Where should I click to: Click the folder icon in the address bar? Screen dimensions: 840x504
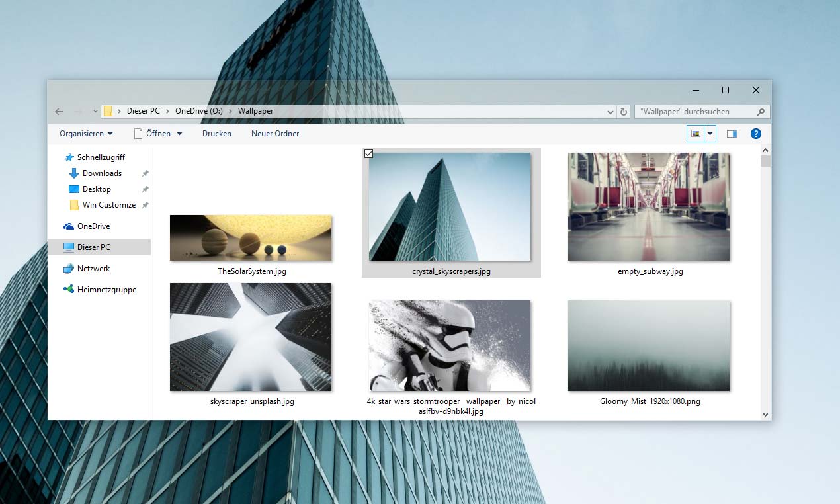click(108, 111)
